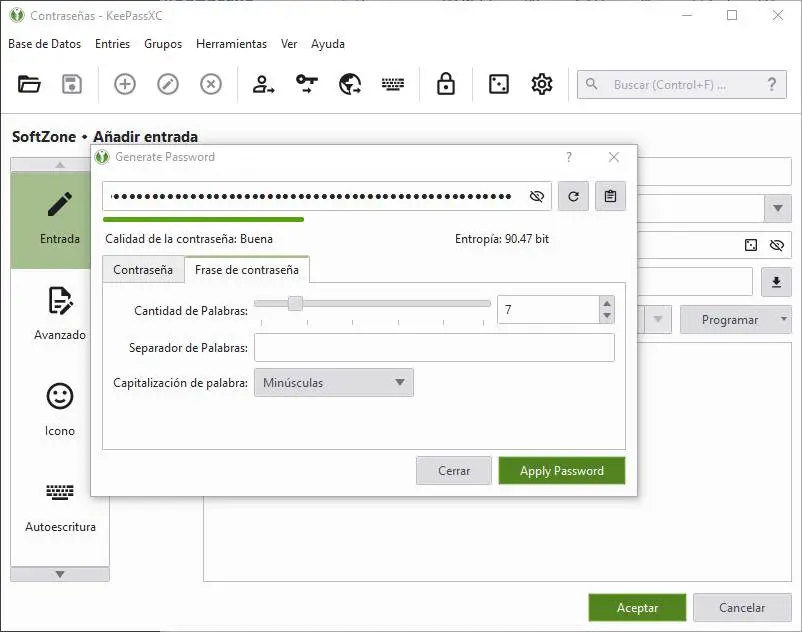Open Grupos menu

(163, 44)
